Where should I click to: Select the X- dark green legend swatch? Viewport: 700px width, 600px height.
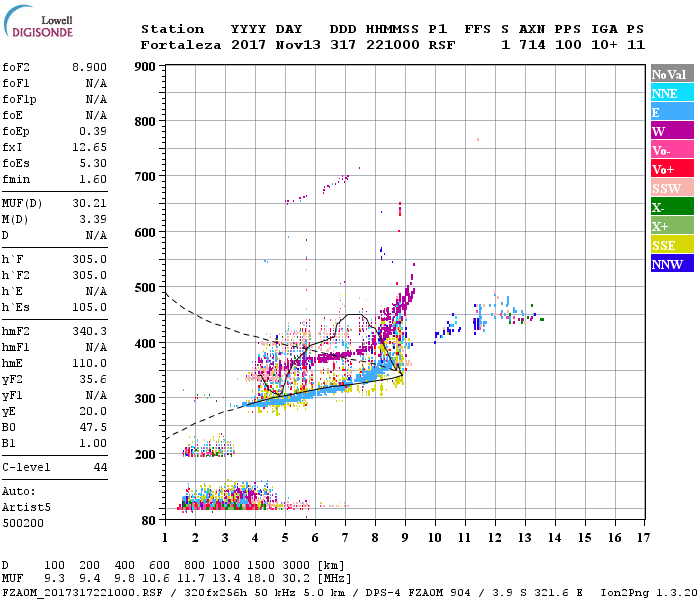pos(672,207)
